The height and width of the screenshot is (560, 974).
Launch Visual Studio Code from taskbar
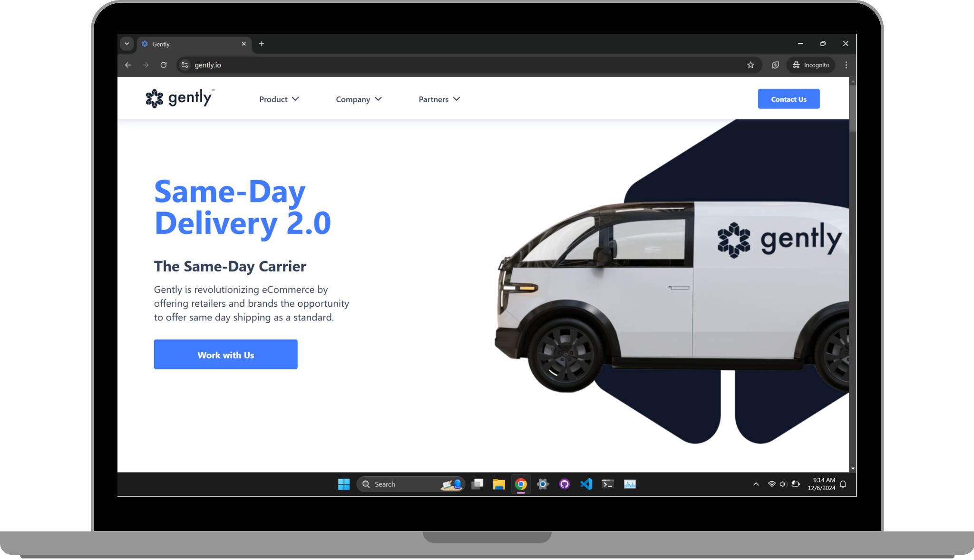coord(586,484)
